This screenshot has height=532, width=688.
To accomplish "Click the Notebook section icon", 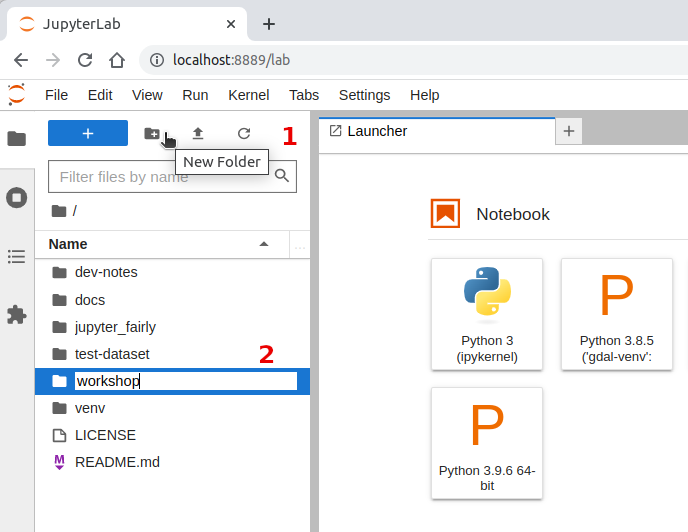I will tap(445, 213).
